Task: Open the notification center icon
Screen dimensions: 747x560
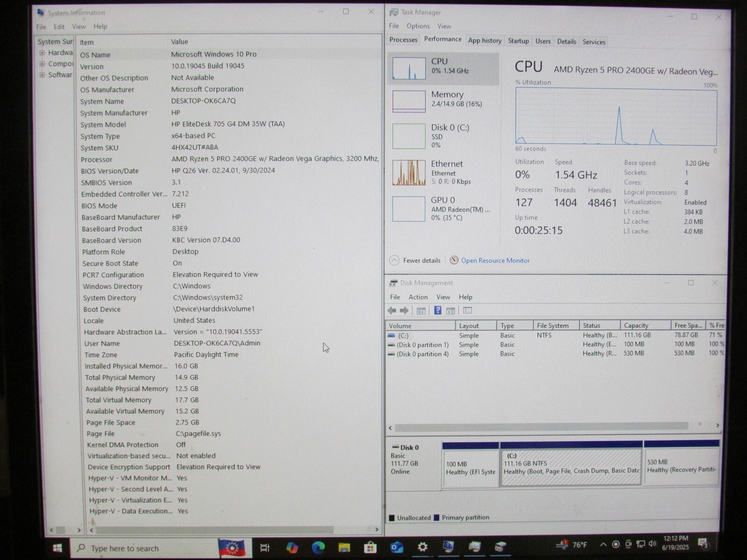Action: (x=703, y=543)
